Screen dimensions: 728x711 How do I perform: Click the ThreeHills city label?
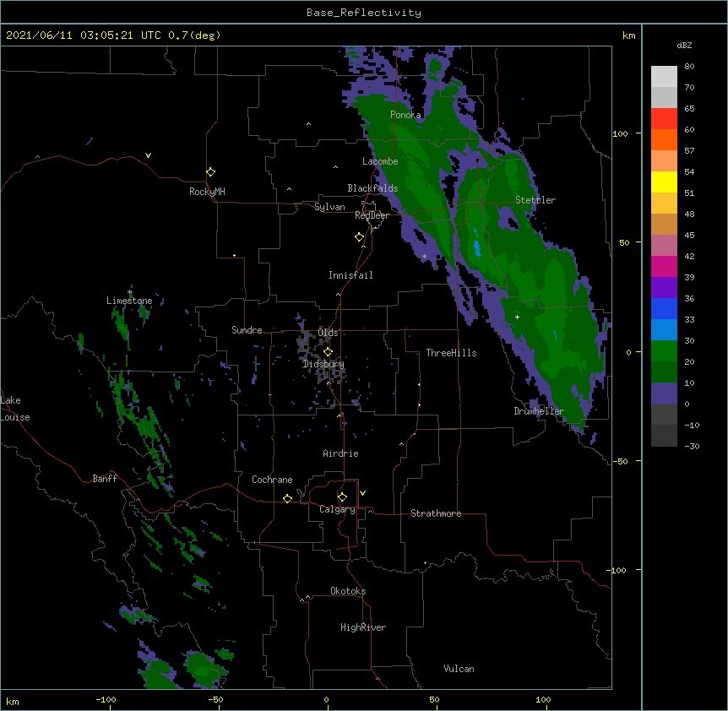coord(451,353)
